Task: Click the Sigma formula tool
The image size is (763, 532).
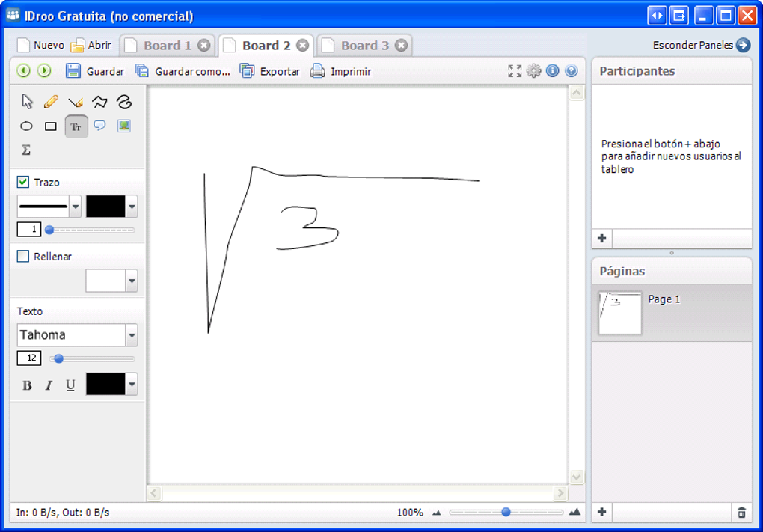Action: tap(26, 150)
